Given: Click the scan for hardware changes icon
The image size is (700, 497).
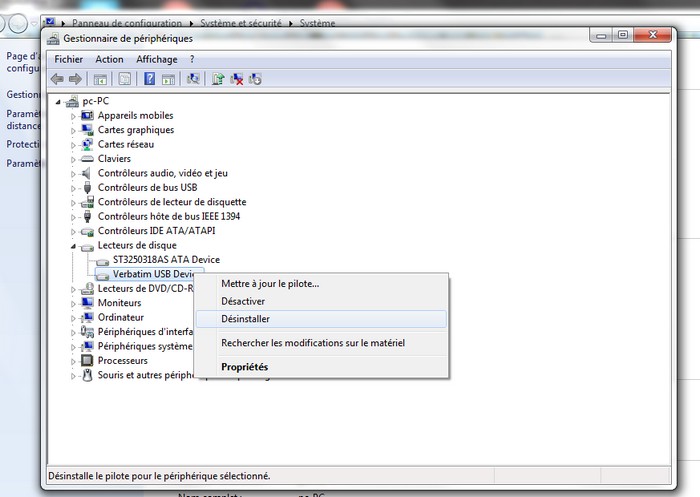Looking at the screenshot, I should coord(193,79).
